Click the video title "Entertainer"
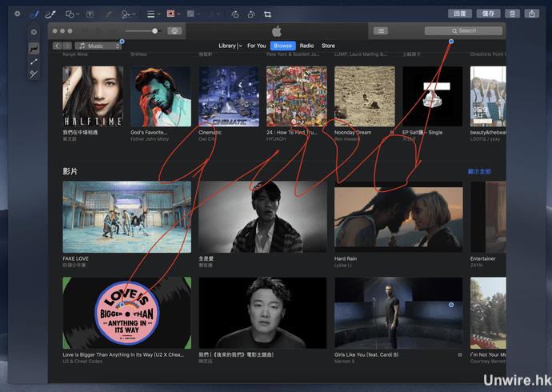 482,258
